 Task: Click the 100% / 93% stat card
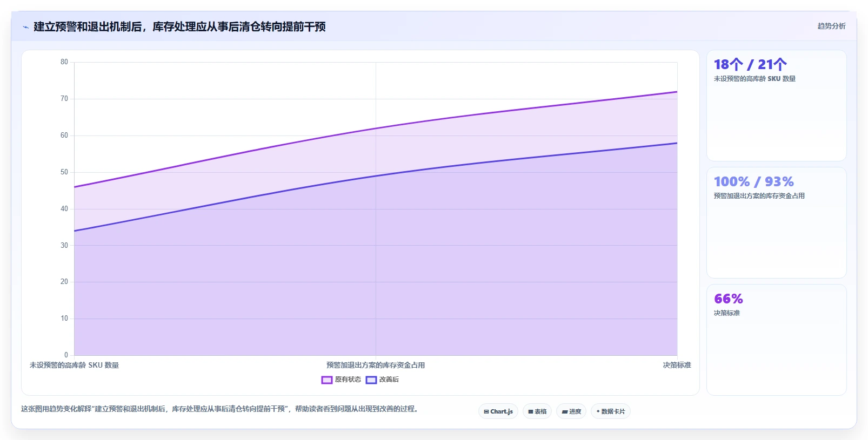pos(777,223)
